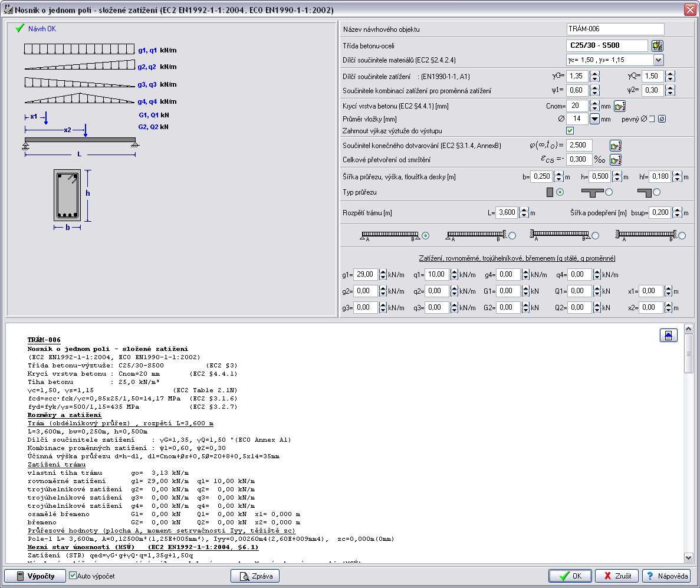Viewport: 700px width, 588px height.
Task: Open Cnom cover table icon
Action: coord(620,106)
